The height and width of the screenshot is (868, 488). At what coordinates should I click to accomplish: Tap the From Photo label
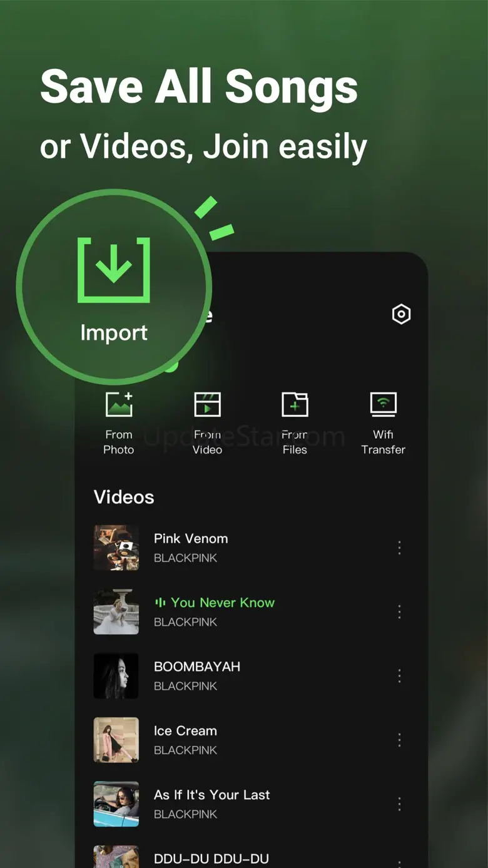click(119, 442)
